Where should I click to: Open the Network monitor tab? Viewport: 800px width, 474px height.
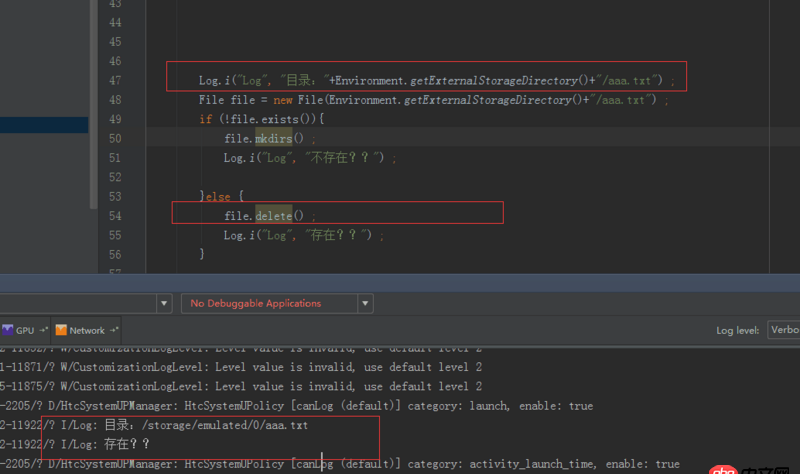tap(87, 330)
